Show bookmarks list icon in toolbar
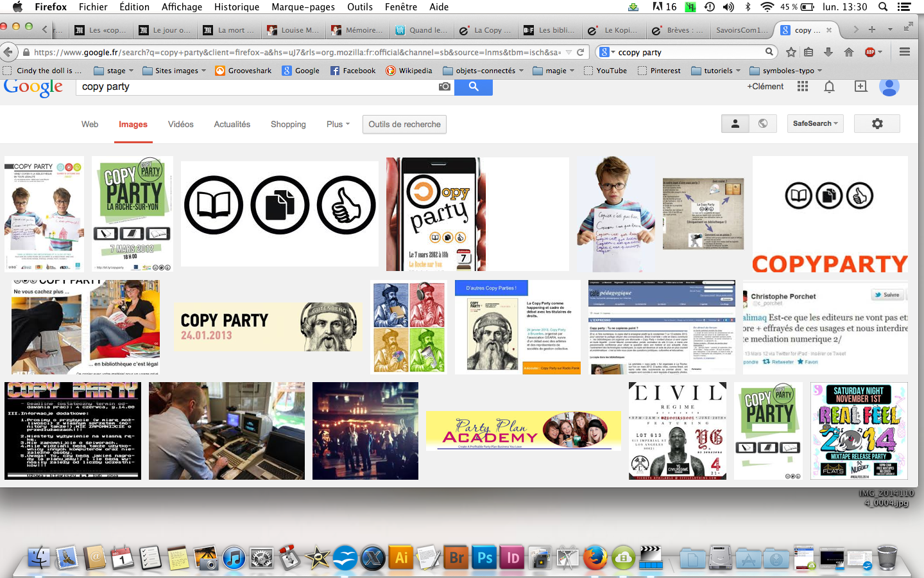This screenshot has height=578, width=924. click(809, 52)
